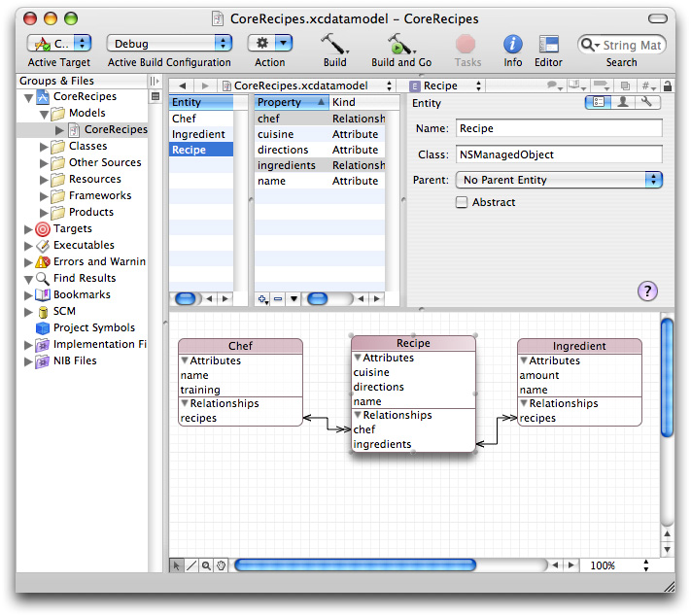Viewport: 691px width, 616px height.
Task: Go back in file history
Action: (183, 86)
